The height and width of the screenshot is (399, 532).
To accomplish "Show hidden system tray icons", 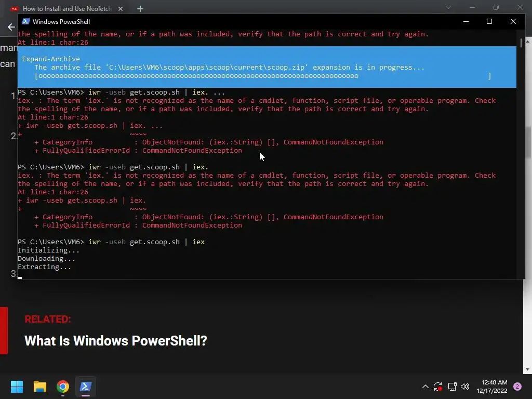I will (425, 387).
